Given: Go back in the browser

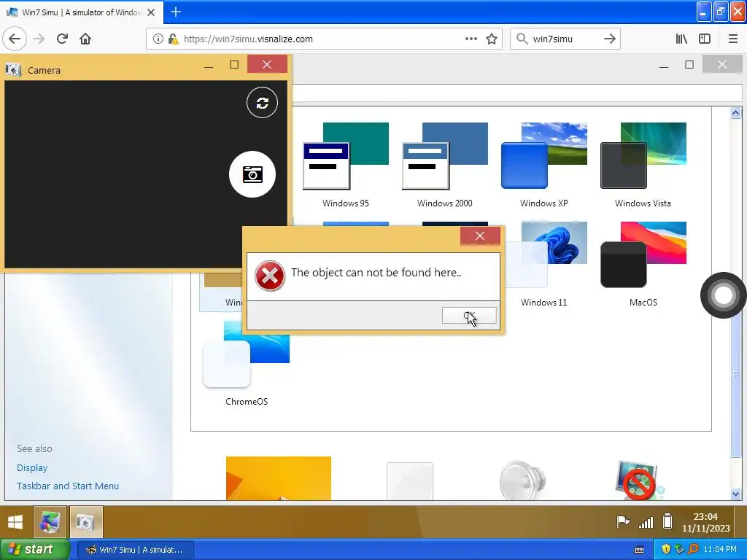Looking at the screenshot, I should tap(15, 39).
